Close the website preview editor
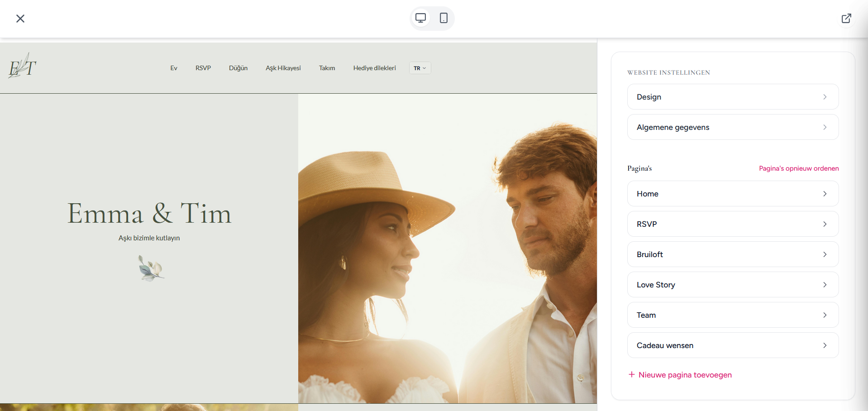The height and width of the screenshot is (411, 868). point(20,19)
